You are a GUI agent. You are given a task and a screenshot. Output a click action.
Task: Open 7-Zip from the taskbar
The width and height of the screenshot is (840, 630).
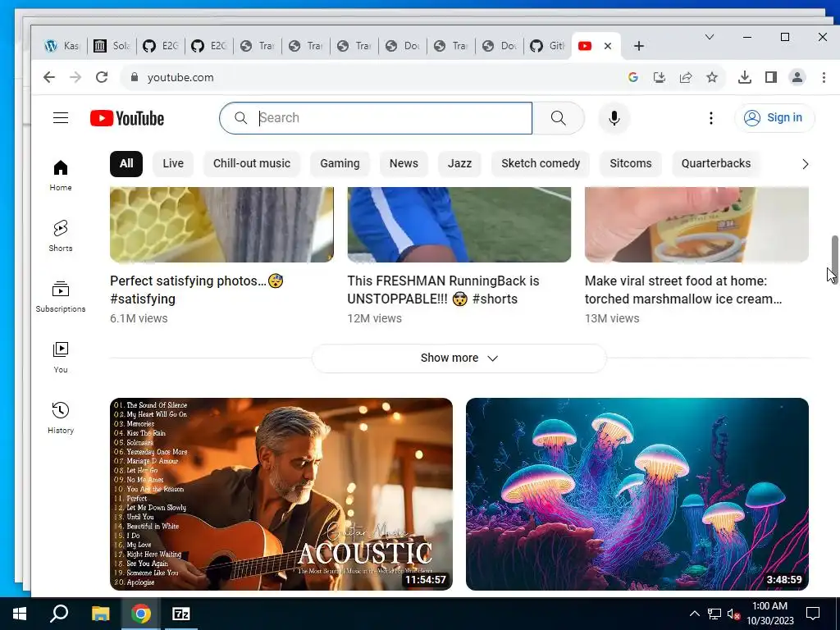[x=180, y=614]
